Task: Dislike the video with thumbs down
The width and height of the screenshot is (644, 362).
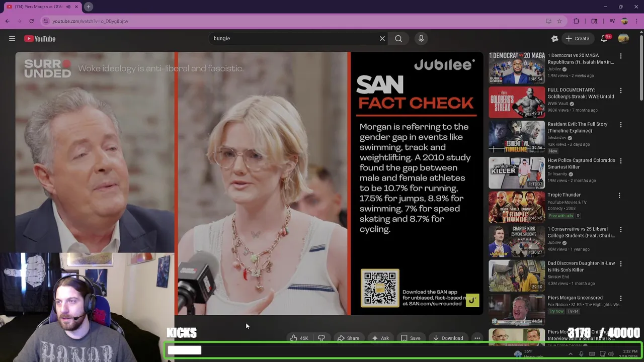Action: [321, 338]
